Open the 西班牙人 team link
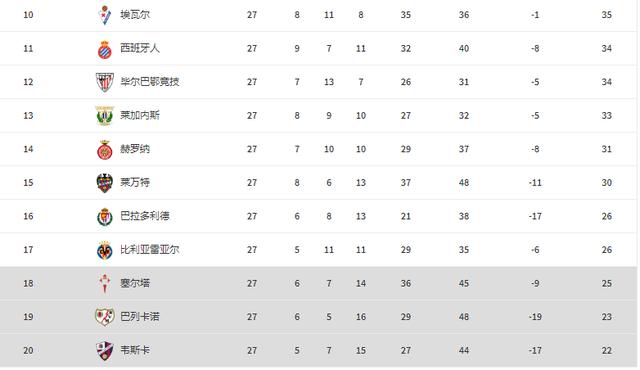This screenshot has width=640, height=370. tap(140, 49)
